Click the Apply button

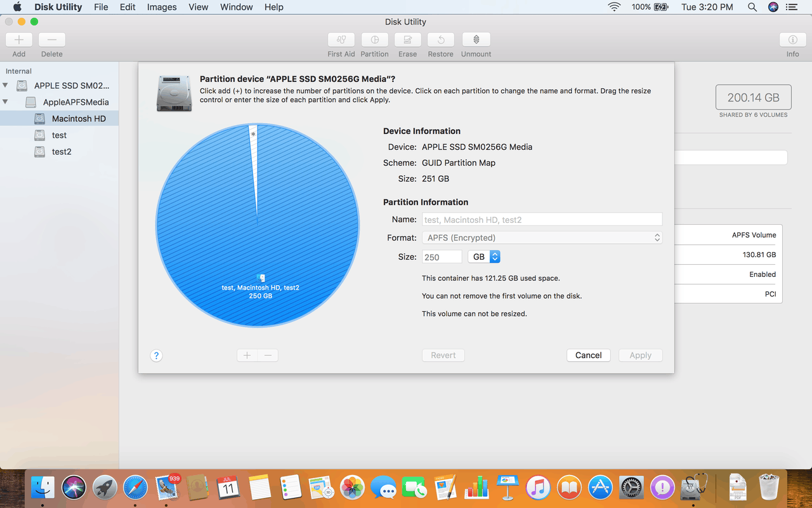coord(641,356)
